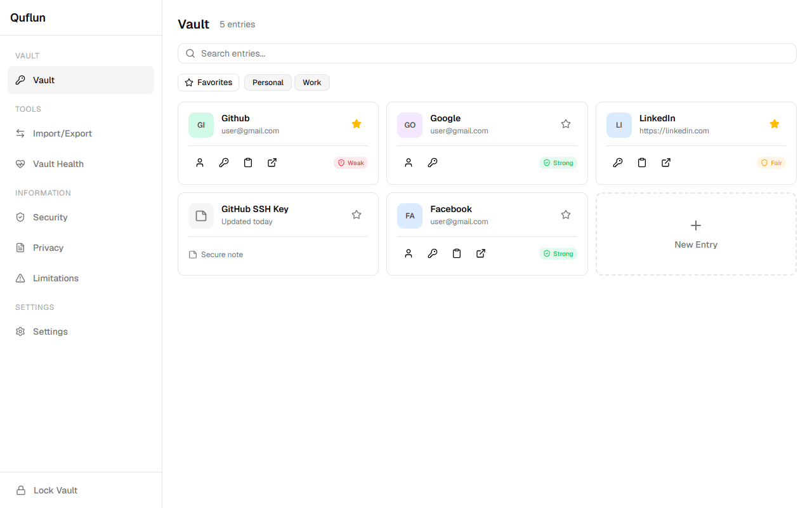Click the Strong badge on Google card

point(558,163)
